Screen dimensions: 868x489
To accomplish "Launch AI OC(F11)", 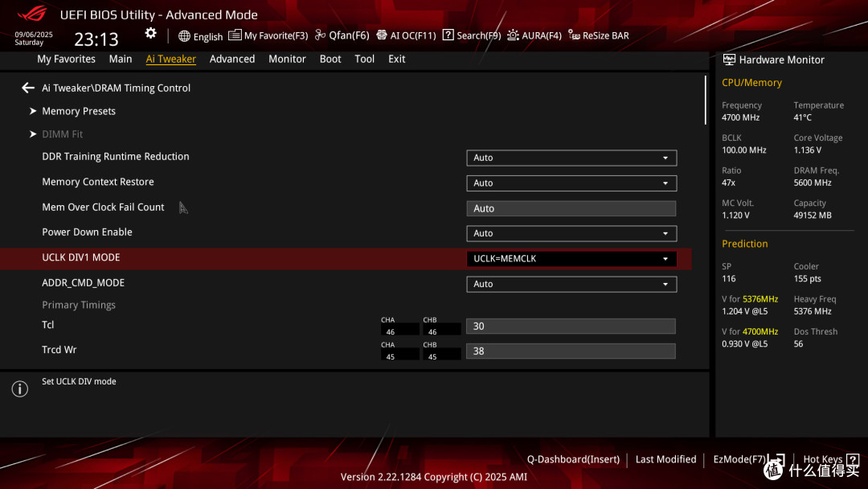I will (407, 35).
